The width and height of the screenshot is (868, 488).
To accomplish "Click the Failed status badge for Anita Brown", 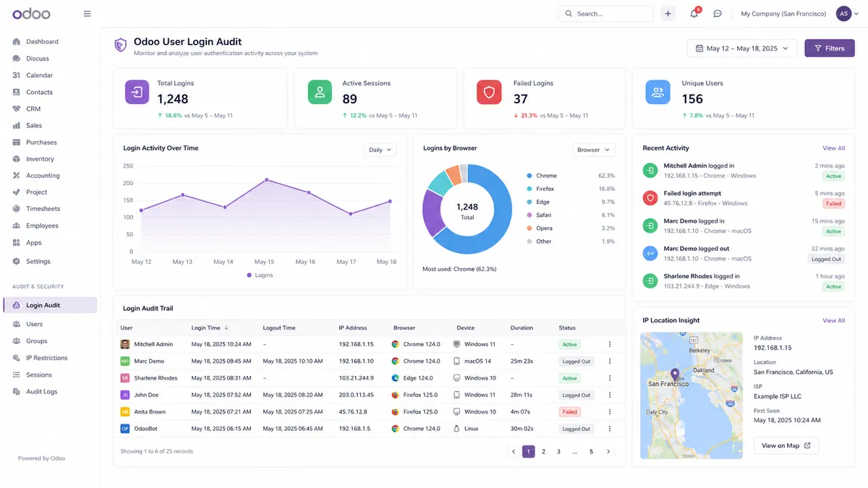I will pyautogui.click(x=570, y=411).
